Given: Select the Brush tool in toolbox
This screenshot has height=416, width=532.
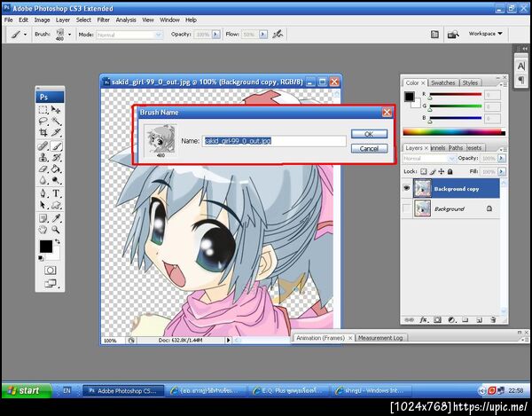Looking at the screenshot, I should point(56,146).
